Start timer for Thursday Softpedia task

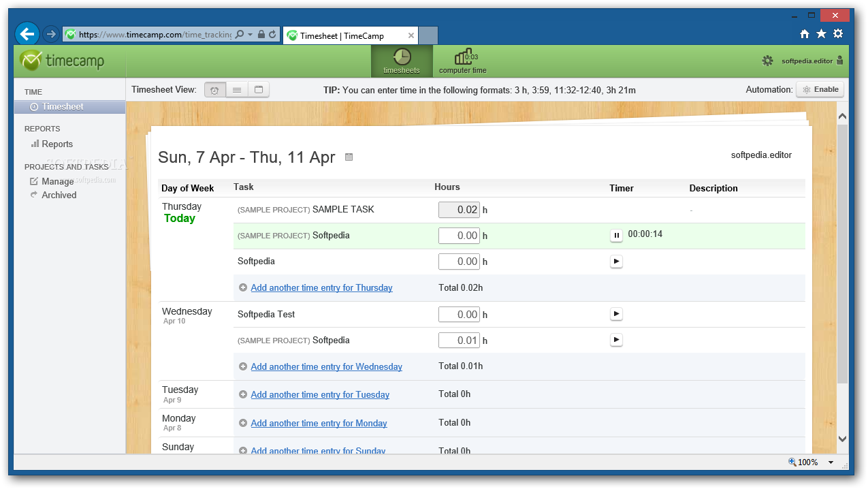[616, 261]
